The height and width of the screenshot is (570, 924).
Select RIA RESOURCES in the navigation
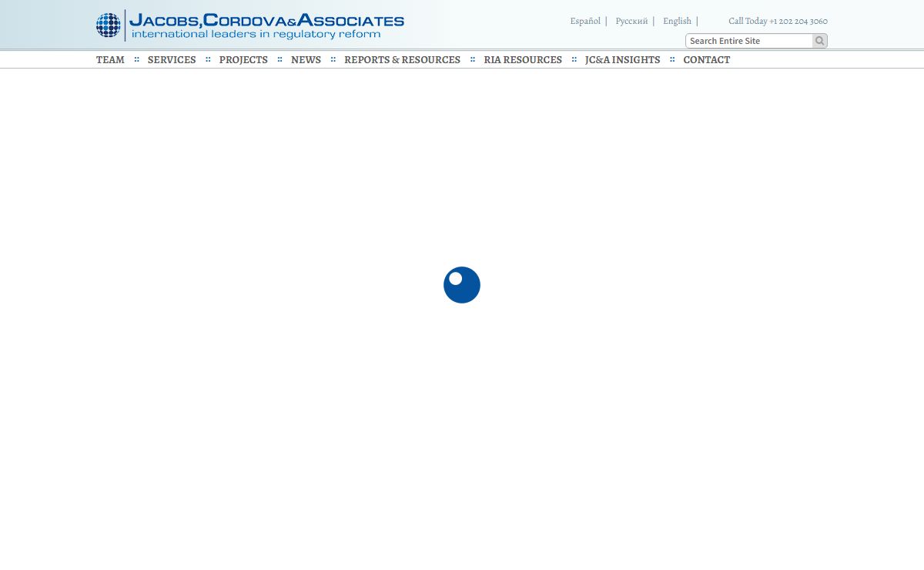[x=523, y=59]
